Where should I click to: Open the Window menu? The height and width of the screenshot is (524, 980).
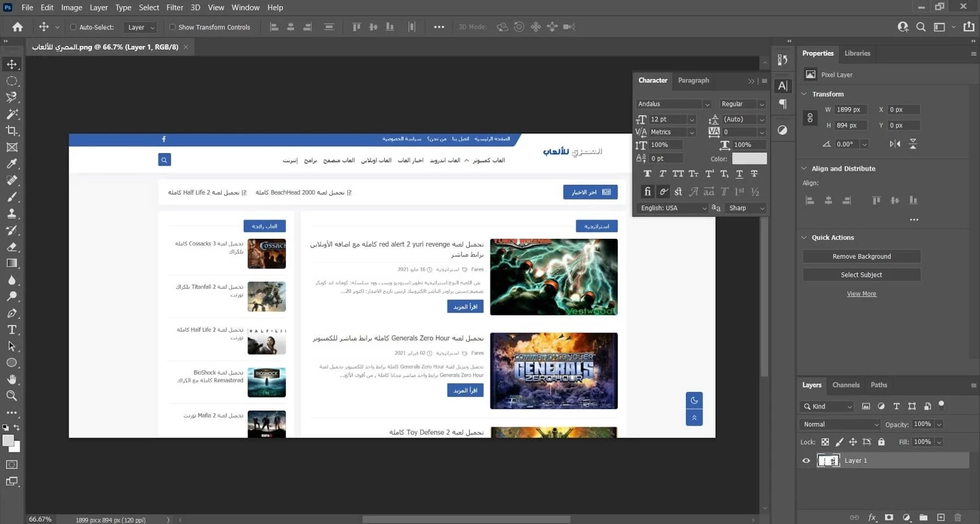(245, 7)
